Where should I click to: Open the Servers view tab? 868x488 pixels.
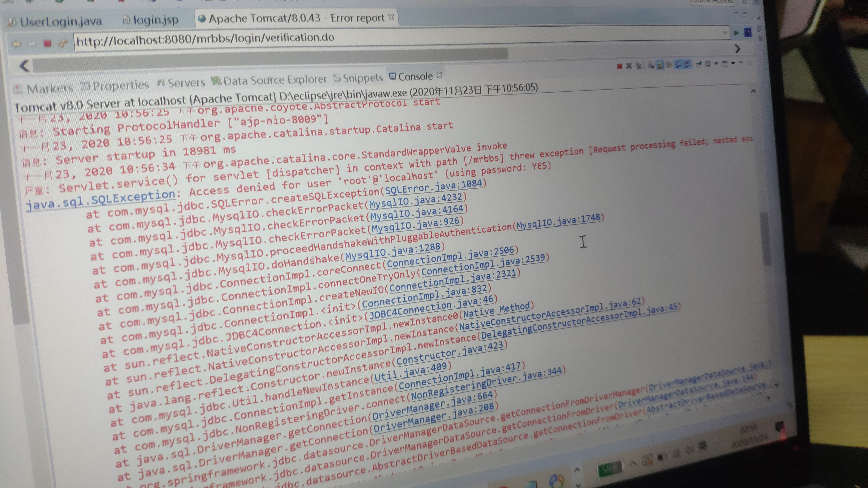[181, 83]
